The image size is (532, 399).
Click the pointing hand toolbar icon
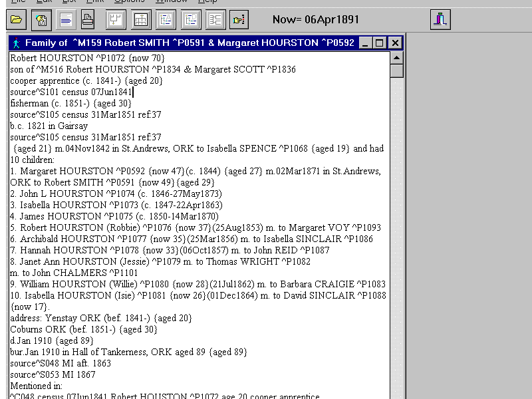pos(239,20)
